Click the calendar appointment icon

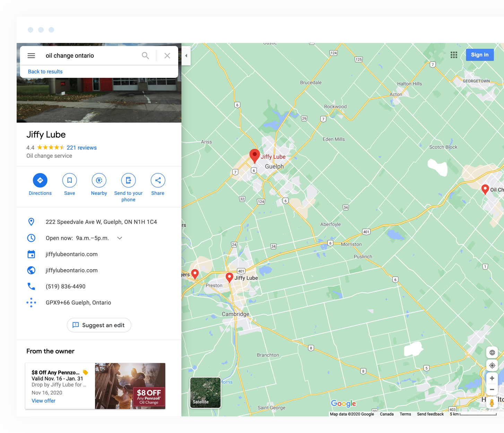pyautogui.click(x=31, y=254)
